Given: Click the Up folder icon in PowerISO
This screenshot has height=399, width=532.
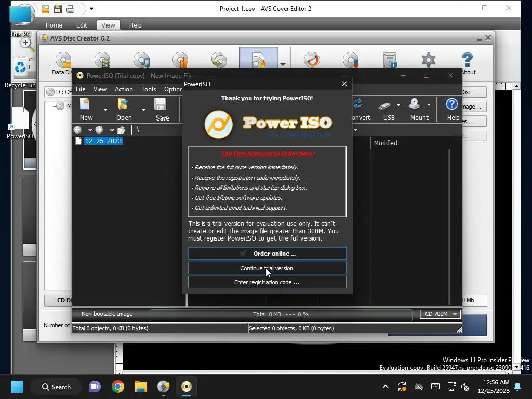Looking at the screenshot, I should pyautogui.click(x=121, y=130).
